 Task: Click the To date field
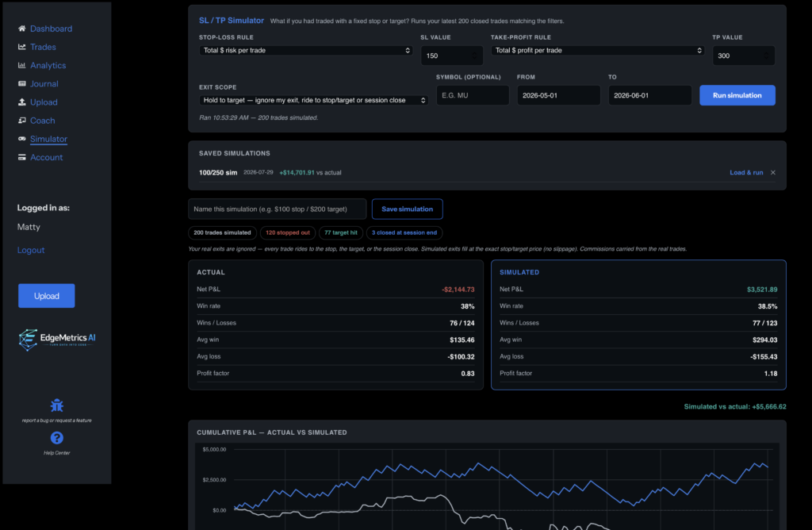click(650, 95)
